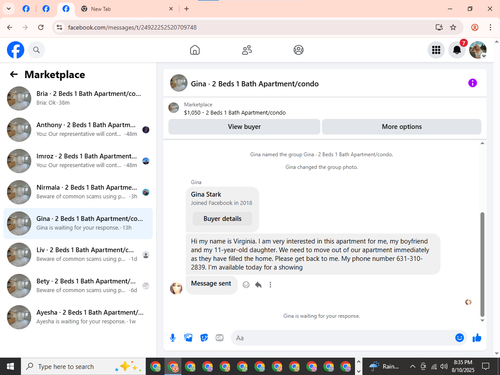
Task: Open Imroz's apartment conversation
Action: [78, 161]
